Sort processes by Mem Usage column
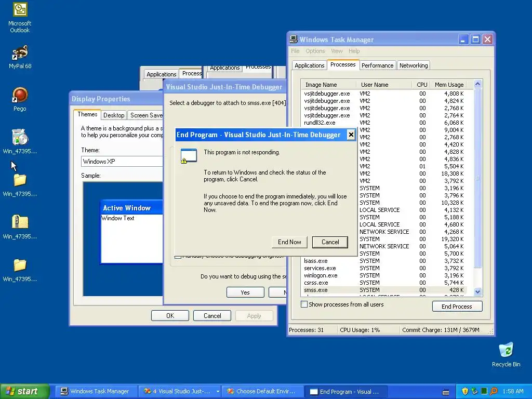The image size is (532, 399). [x=448, y=85]
